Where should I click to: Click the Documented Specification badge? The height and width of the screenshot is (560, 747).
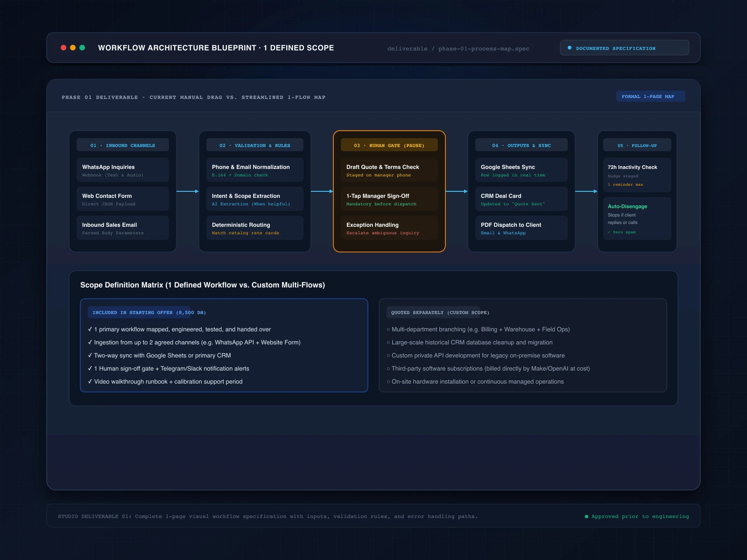point(625,48)
